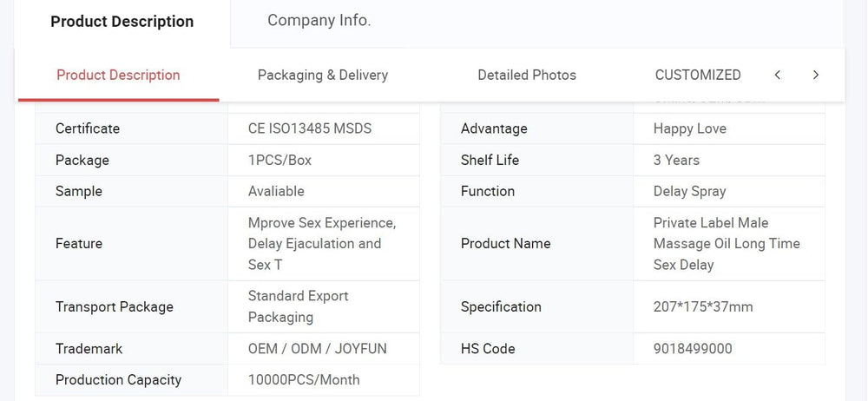868x401 pixels.
Task: Click the Transport Package row label
Action: (x=115, y=306)
